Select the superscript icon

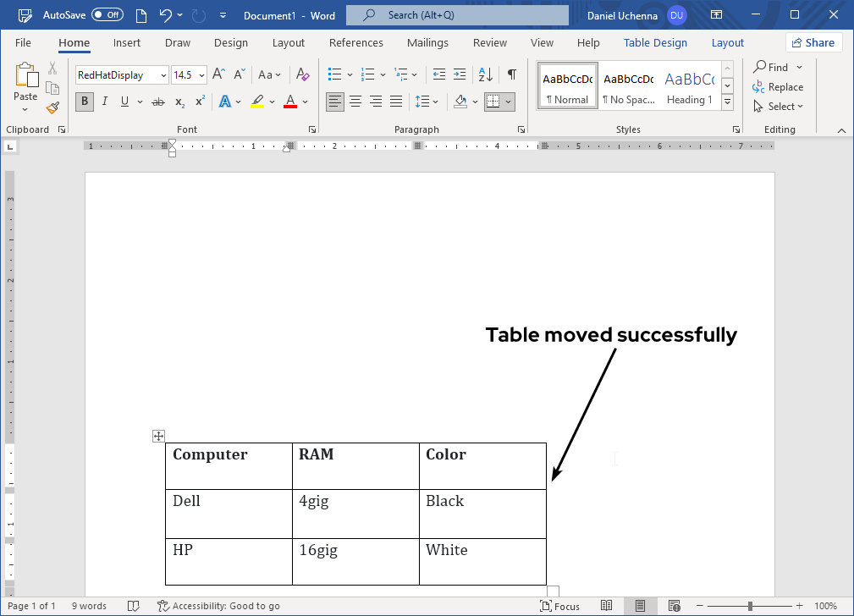tap(198, 102)
